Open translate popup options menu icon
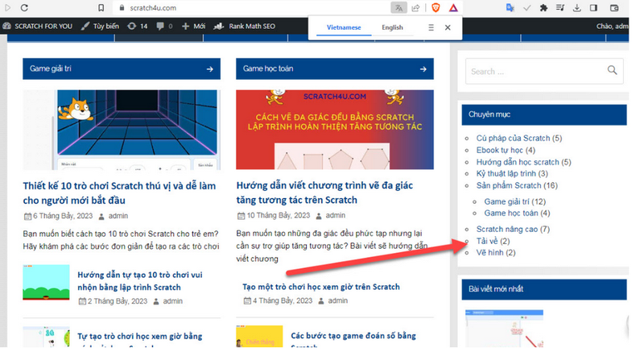This screenshot has height=352, width=644. (431, 27)
